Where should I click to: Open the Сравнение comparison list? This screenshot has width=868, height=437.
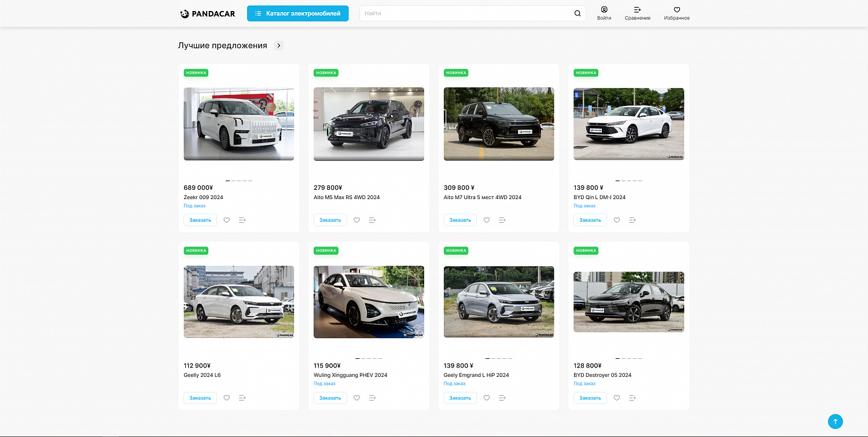638,13
